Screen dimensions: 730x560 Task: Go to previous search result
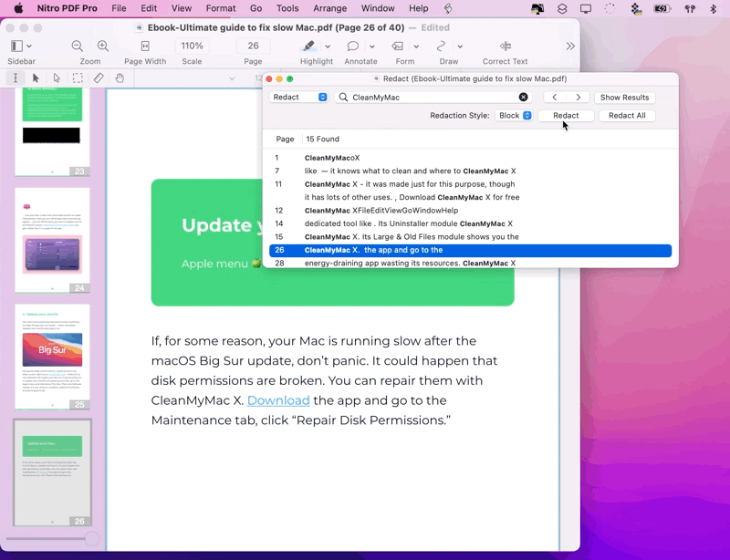pyautogui.click(x=555, y=98)
